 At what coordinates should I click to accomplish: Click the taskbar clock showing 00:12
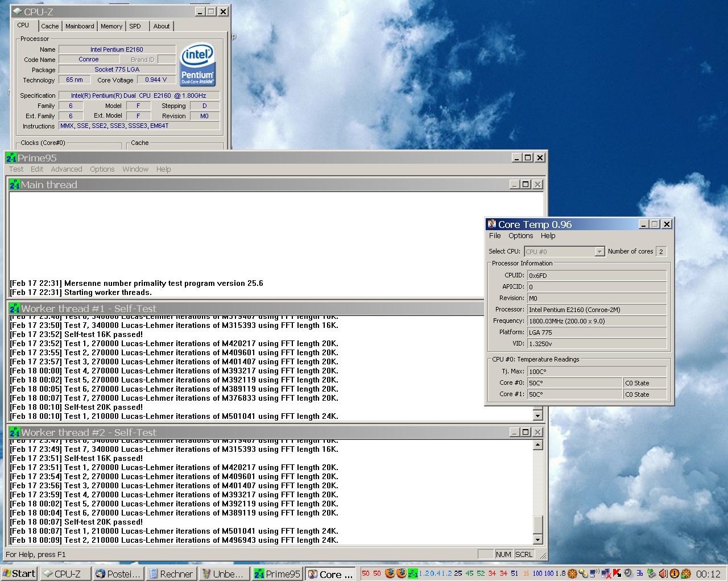click(708, 574)
